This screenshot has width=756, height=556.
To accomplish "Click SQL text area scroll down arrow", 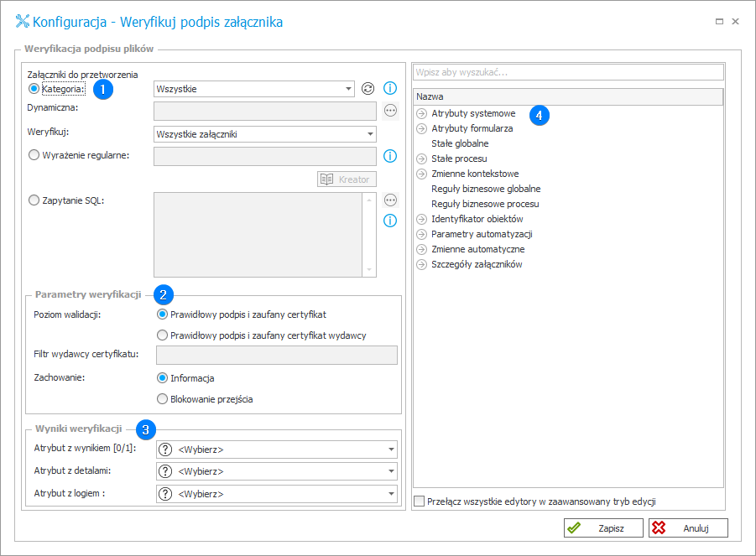I will pos(369,270).
